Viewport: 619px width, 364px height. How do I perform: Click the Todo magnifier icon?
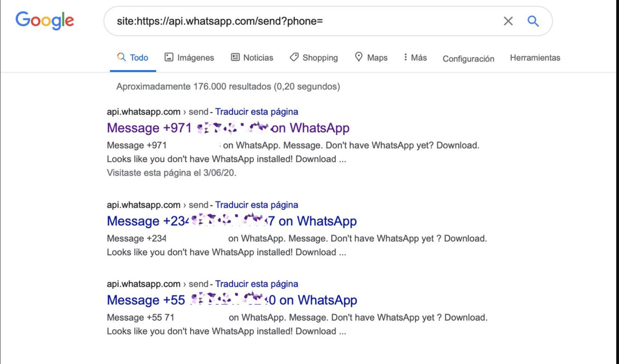[121, 57]
